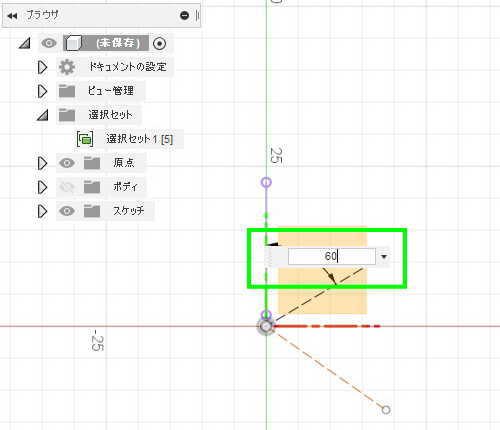Select the ボディ tree item
This screenshot has width=500, height=430.
click(x=125, y=187)
